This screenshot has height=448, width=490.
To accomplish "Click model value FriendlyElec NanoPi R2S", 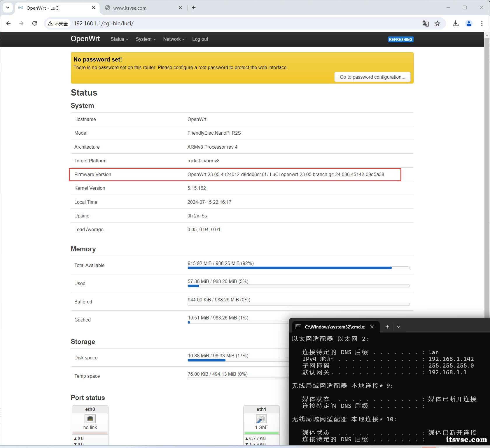I will [214, 133].
